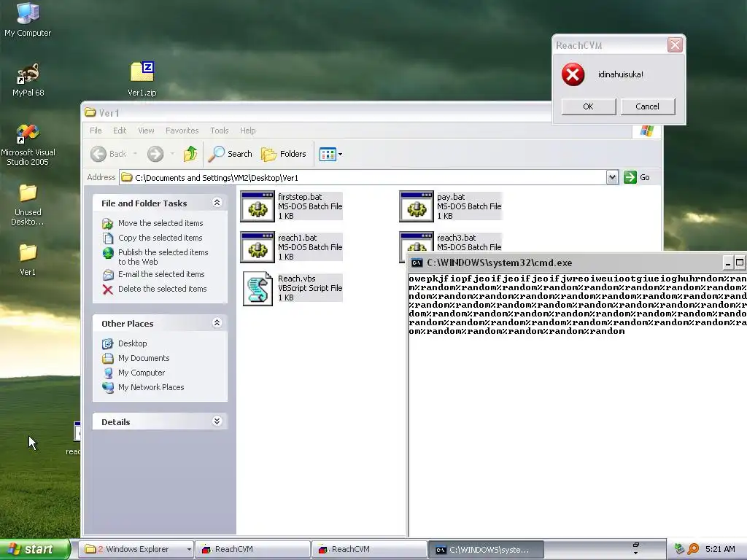Open the Edit menu in Ver1 window
Screen dimensions: 747x560
[x=120, y=131]
